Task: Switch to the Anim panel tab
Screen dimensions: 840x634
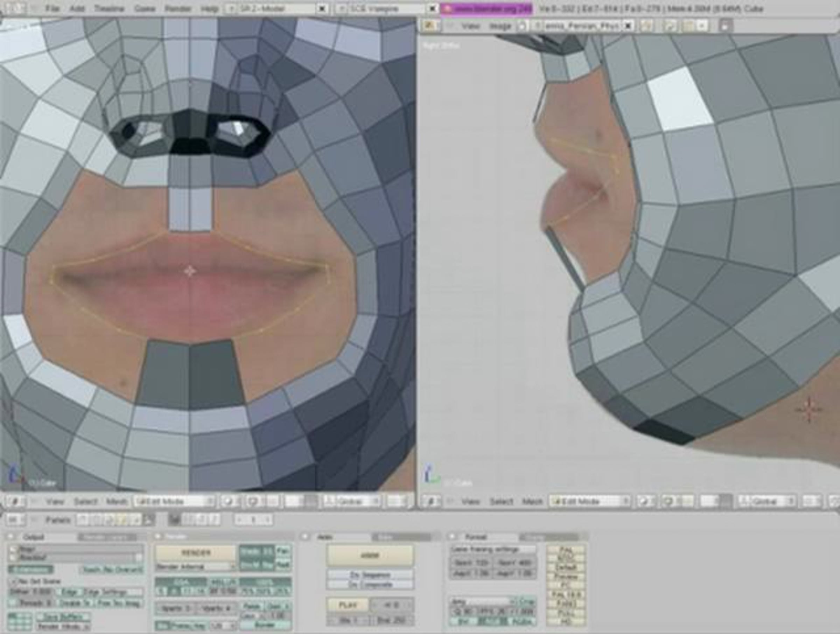Action: (x=325, y=537)
